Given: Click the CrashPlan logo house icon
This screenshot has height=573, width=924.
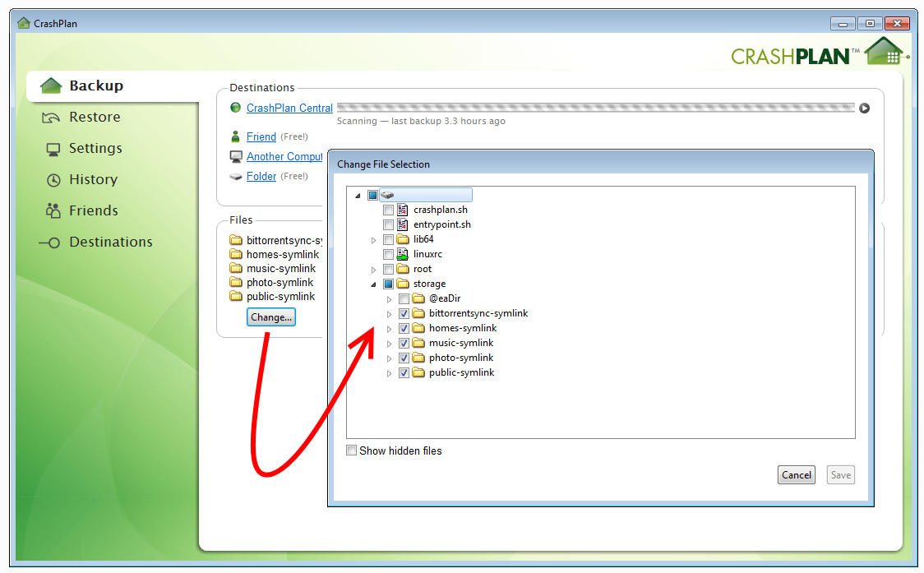Looking at the screenshot, I should (x=885, y=51).
